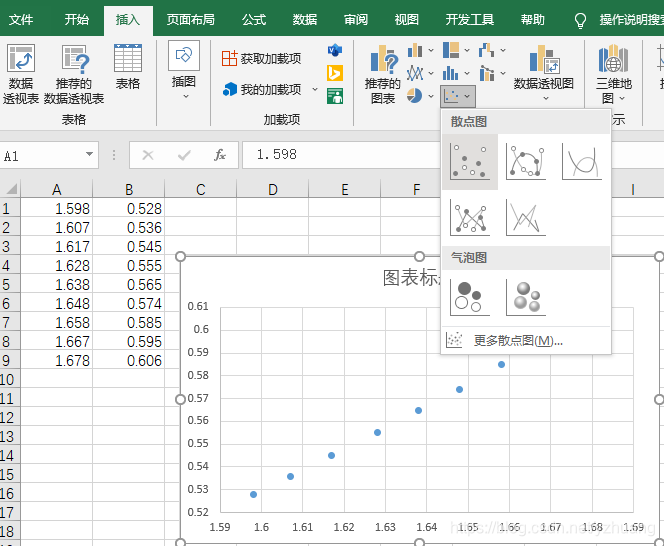Screen dimensions: 664x546
Task: Select scatter with straight lines only
Action: pyautogui.click(x=526, y=218)
